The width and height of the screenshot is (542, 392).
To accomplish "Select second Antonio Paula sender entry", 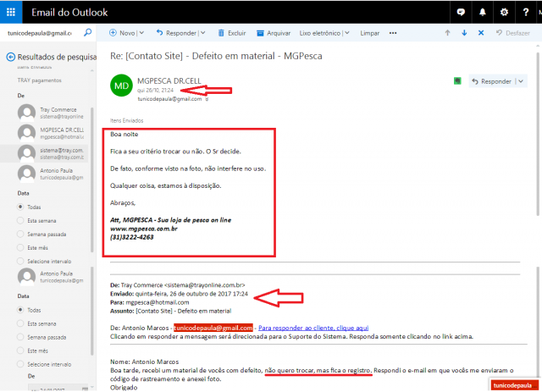I will point(51,277).
